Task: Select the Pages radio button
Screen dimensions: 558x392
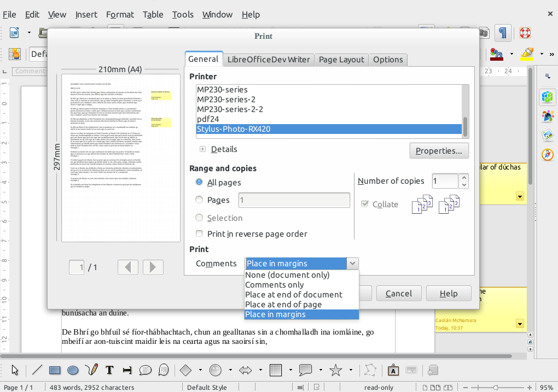Action: point(199,200)
